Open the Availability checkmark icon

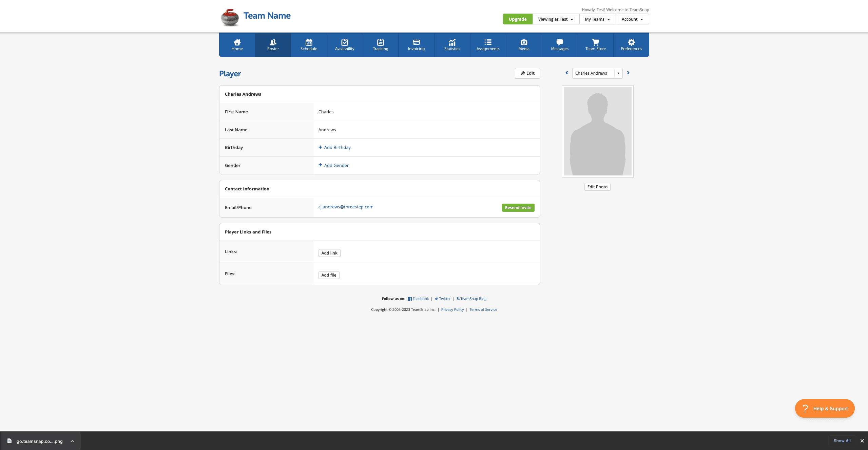click(345, 42)
